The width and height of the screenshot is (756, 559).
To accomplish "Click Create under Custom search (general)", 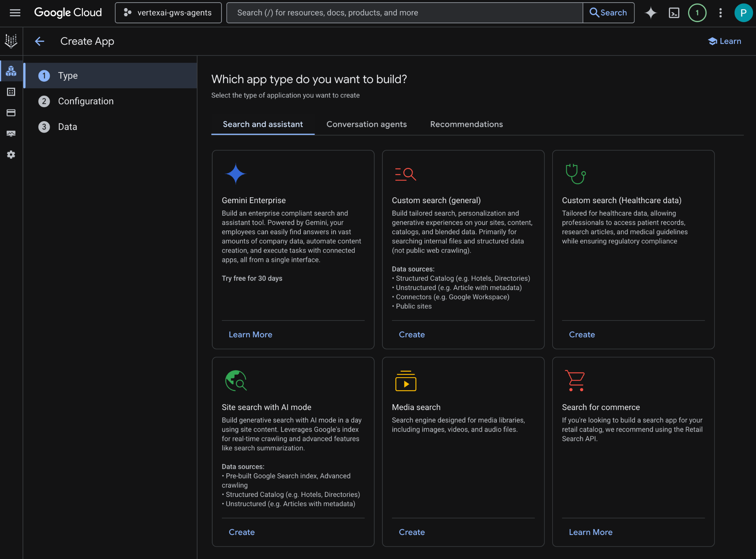I will (412, 335).
